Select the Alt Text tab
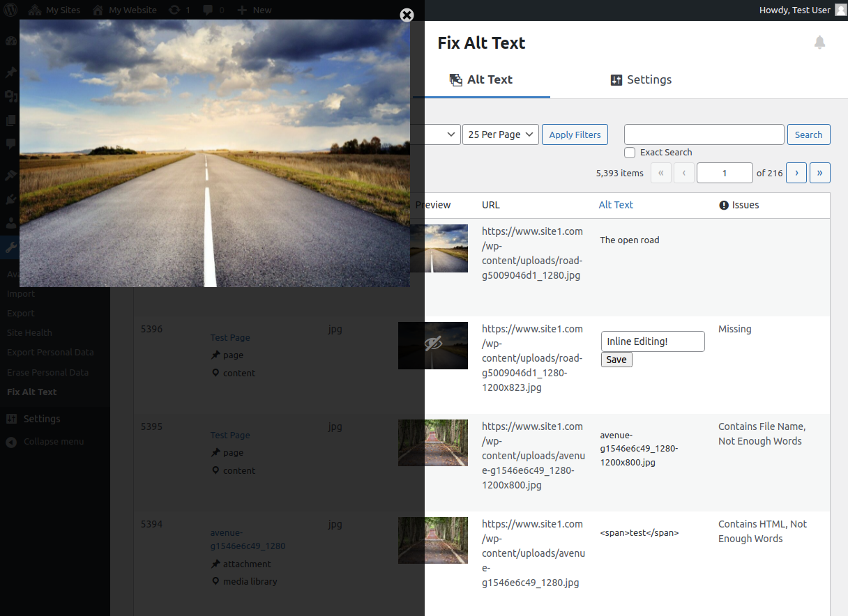The width and height of the screenshot is (848, 616). click(481, 79)
